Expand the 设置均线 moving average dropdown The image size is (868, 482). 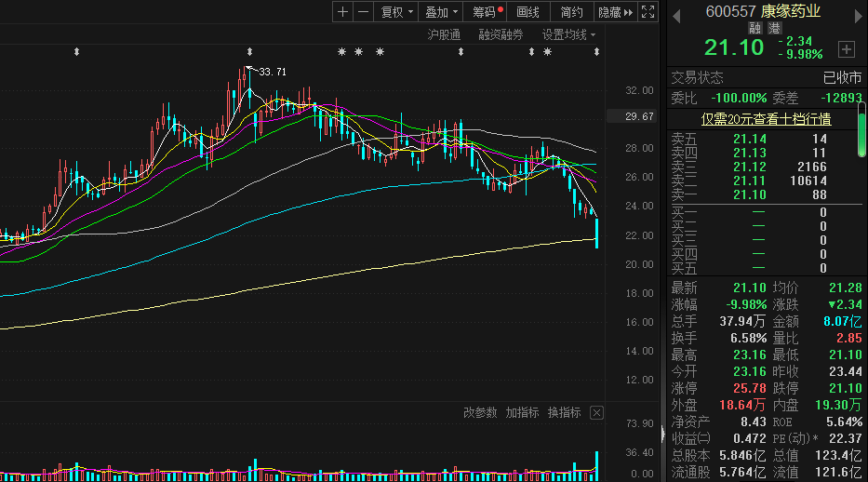(x=568, y=34)
